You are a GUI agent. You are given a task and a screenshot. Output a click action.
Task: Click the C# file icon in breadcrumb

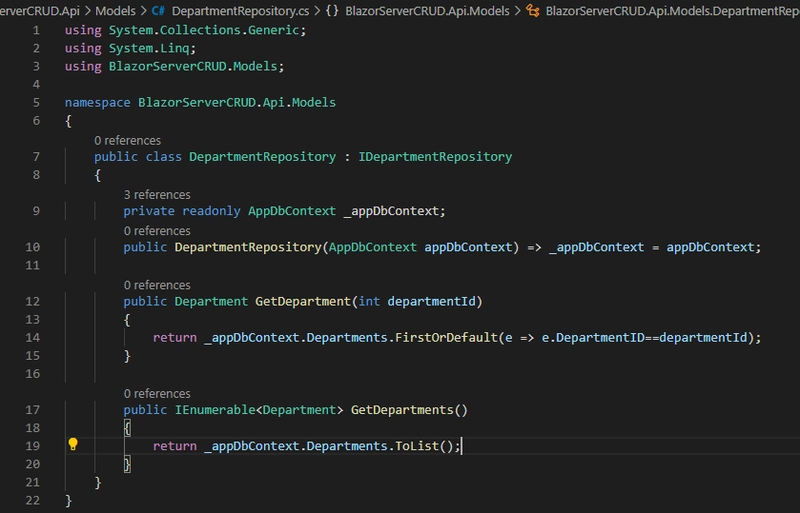click(x=159, y=10)
